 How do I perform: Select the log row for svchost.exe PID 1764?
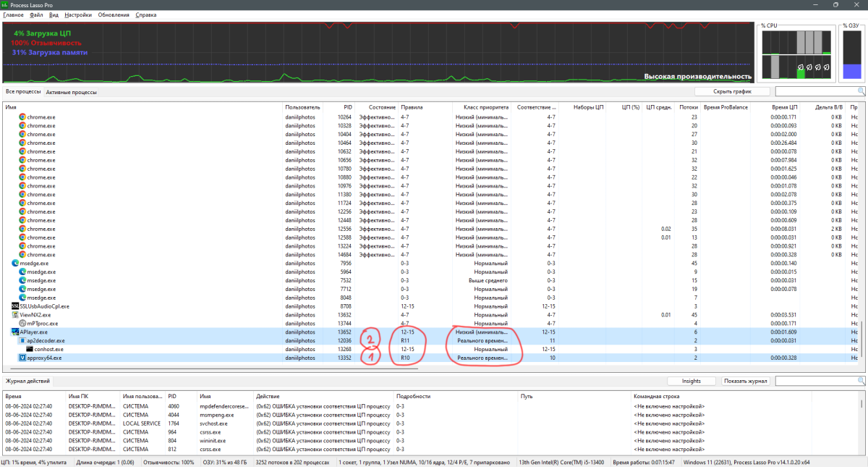pyautogui.click(x=431, y=424)
